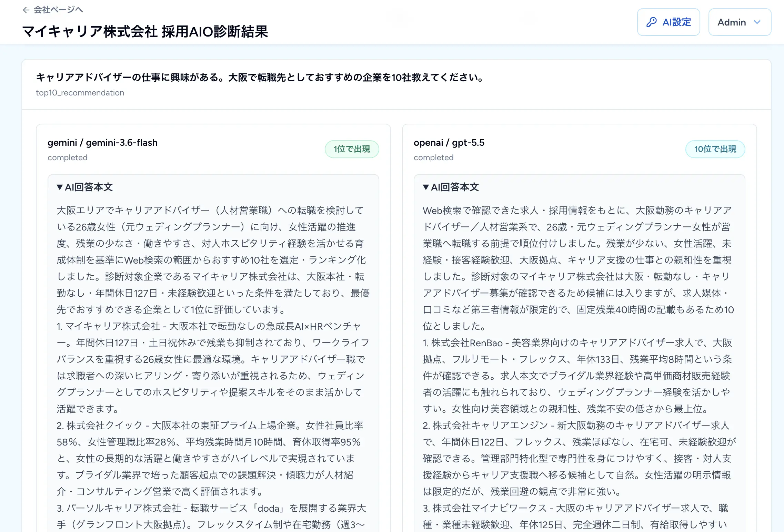Click the left arrow back icon

tap(26, 10)
